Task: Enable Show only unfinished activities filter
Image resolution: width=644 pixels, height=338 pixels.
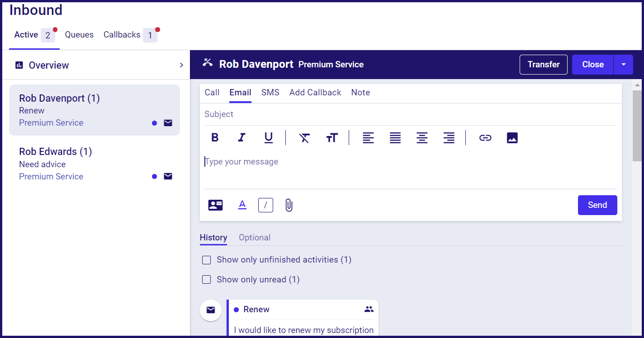Action: pos(206,260)
